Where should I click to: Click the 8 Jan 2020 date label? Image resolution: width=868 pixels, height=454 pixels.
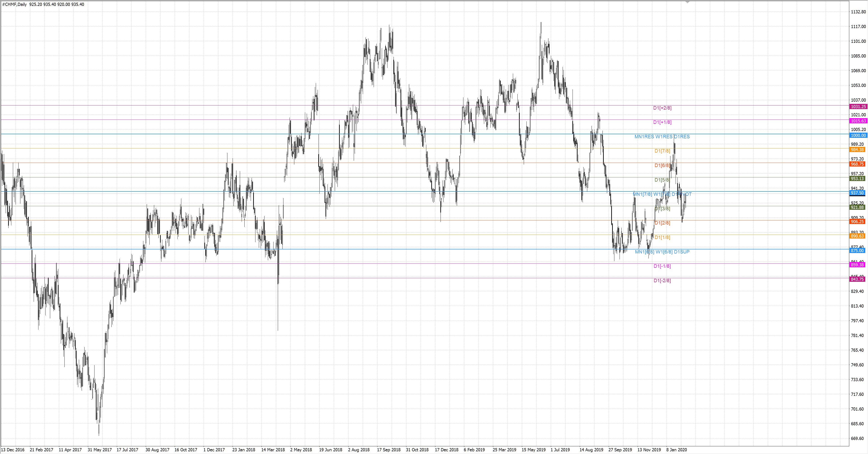676,450
